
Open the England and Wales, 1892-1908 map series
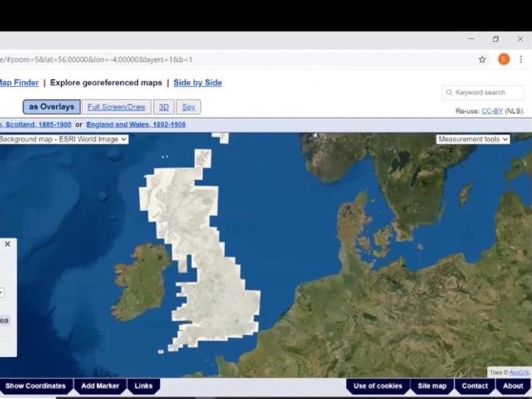(136, 124)
